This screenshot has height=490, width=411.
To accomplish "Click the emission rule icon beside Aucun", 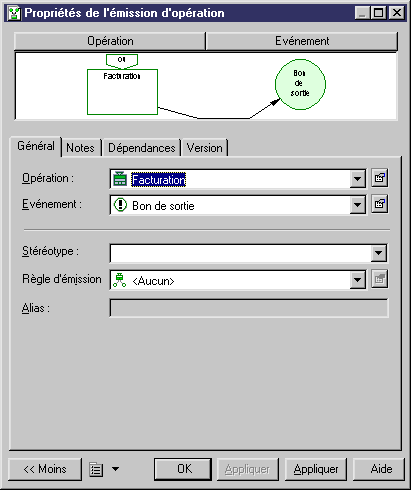I will (x=119, y=280).
